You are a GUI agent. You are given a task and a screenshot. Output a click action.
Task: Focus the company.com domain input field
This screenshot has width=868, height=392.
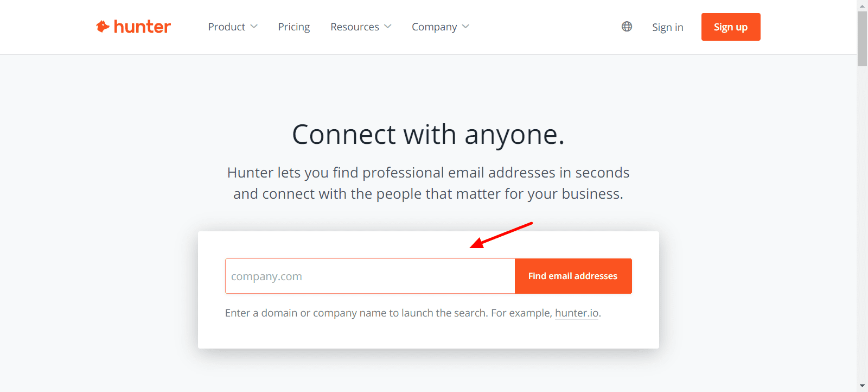(x=370, y=276)
